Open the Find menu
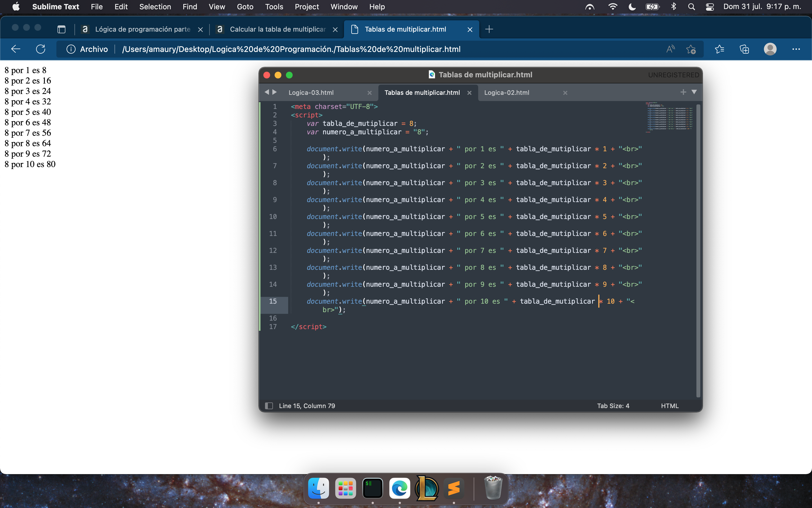Screen dimensions: 812x508 [x=189, y=7]
